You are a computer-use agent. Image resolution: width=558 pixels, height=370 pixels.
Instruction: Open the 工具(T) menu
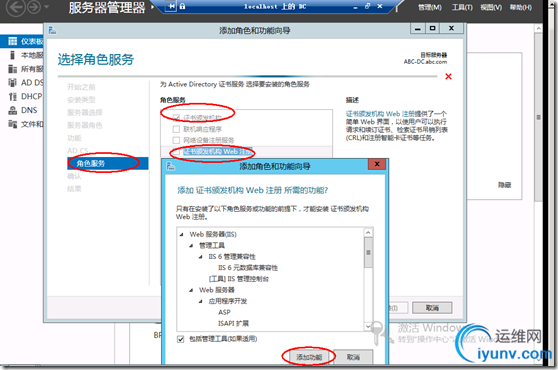point(462,7)
